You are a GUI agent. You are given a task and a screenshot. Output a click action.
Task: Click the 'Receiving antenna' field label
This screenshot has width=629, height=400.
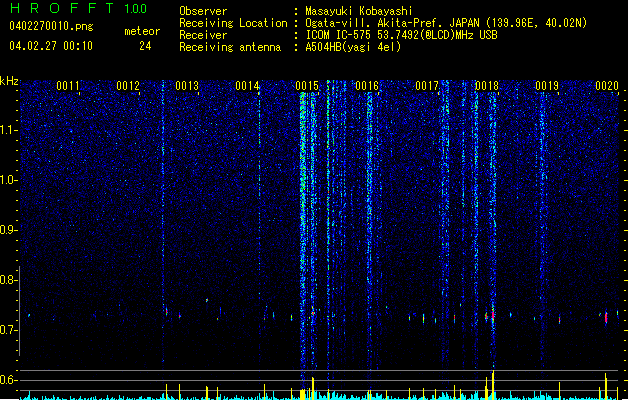tap(230, 47)
